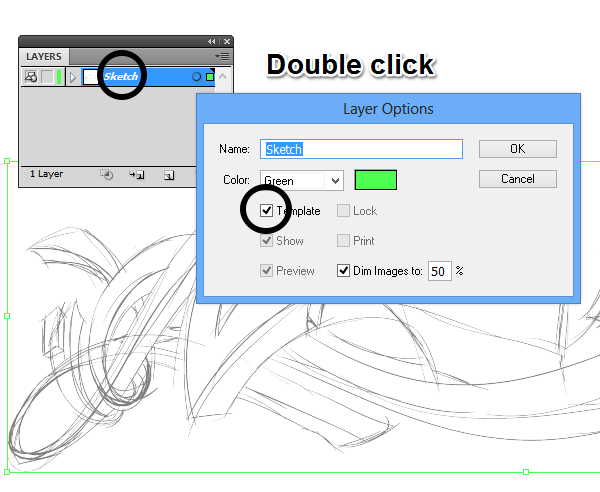Click the template icon in the Sketch layer row
The width and height of the screenshot is (600, 492).
point(30,77)
